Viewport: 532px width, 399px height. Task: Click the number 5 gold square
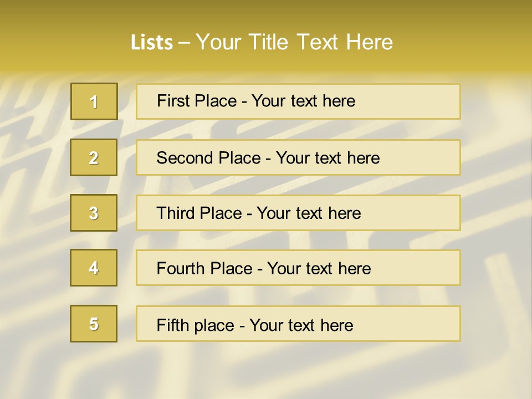click(94, 324)
